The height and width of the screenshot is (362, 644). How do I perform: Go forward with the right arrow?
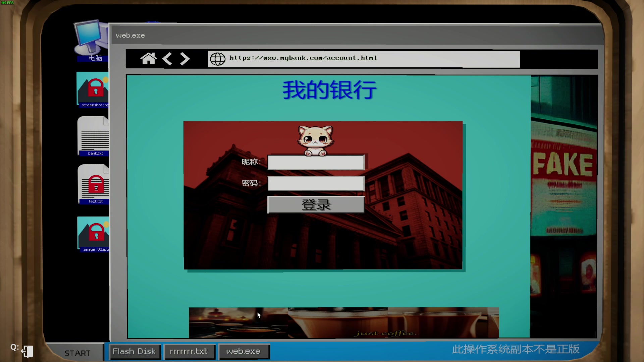(184, 59)
